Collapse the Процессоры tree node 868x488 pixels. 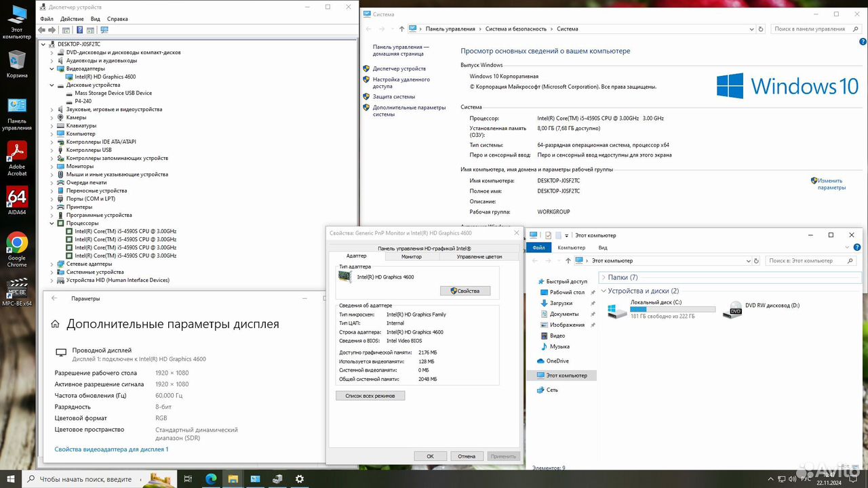(x=52, y=223)
